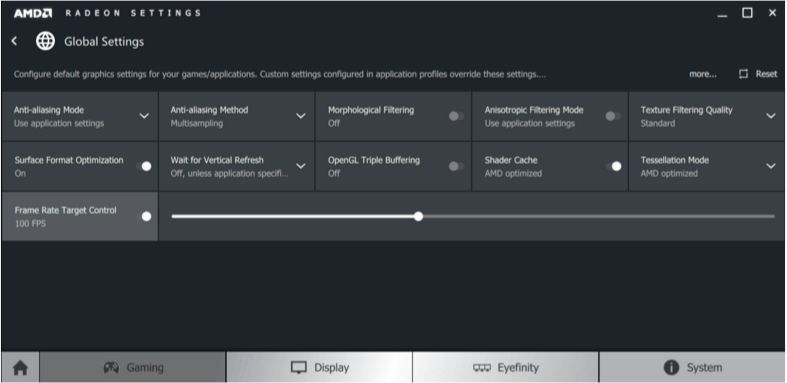
Task: Disable Surface Format Optimization switch
Action: (144, 166)
